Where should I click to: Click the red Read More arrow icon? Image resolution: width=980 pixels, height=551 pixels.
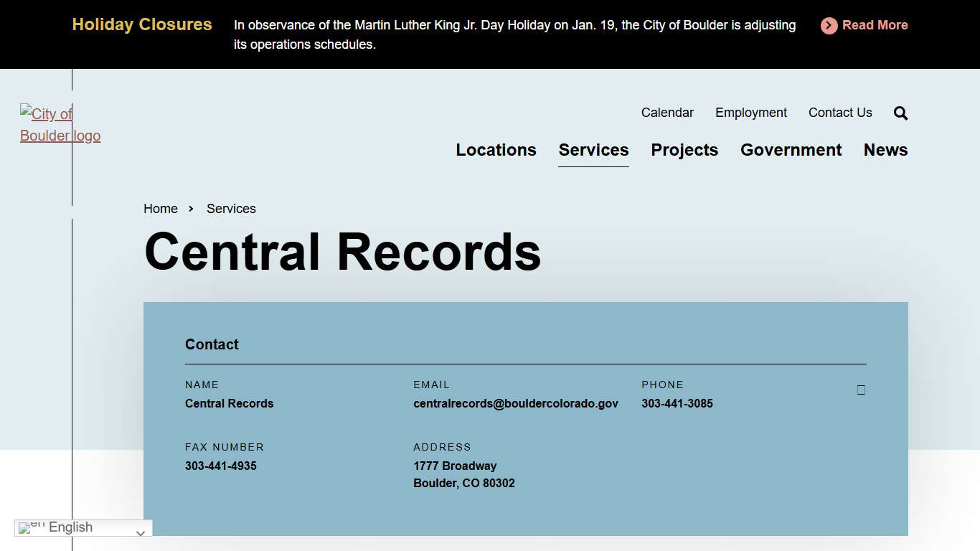828,25
